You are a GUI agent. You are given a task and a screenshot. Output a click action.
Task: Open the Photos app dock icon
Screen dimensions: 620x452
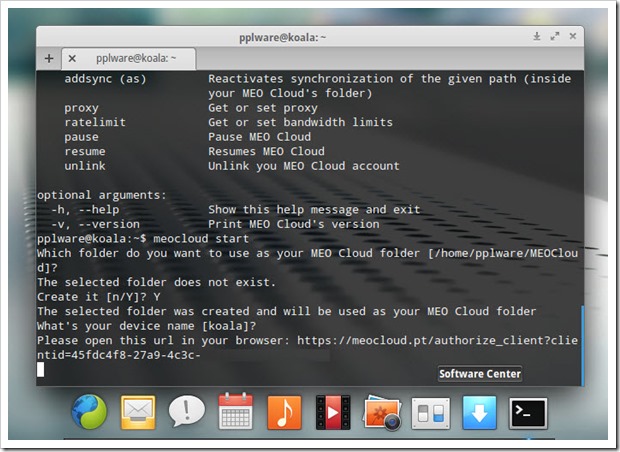pos(382,412)
